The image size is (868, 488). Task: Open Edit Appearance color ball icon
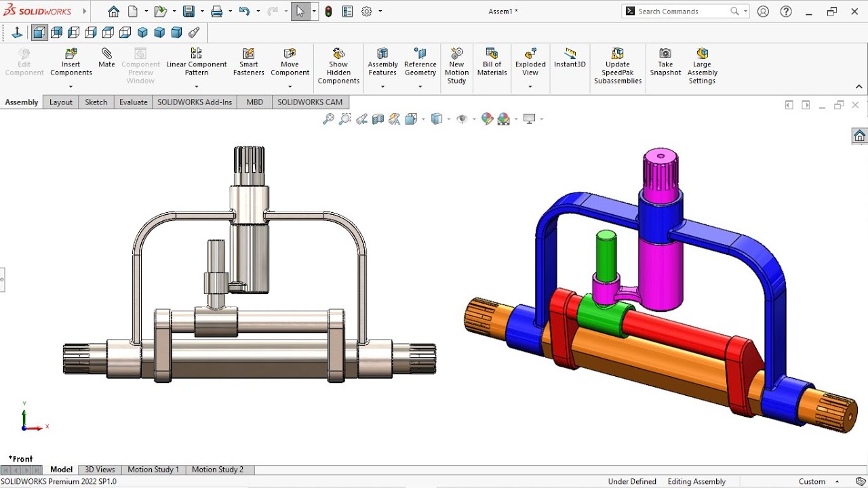point(487,119)
